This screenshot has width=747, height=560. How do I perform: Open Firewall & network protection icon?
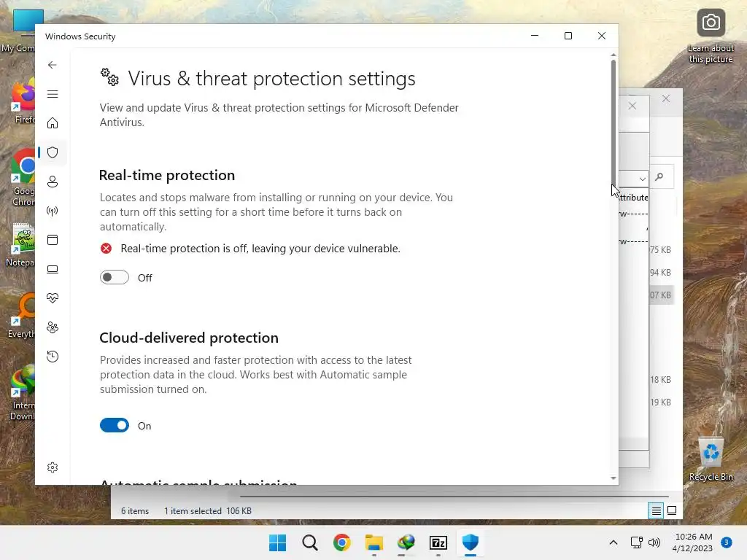53,211
